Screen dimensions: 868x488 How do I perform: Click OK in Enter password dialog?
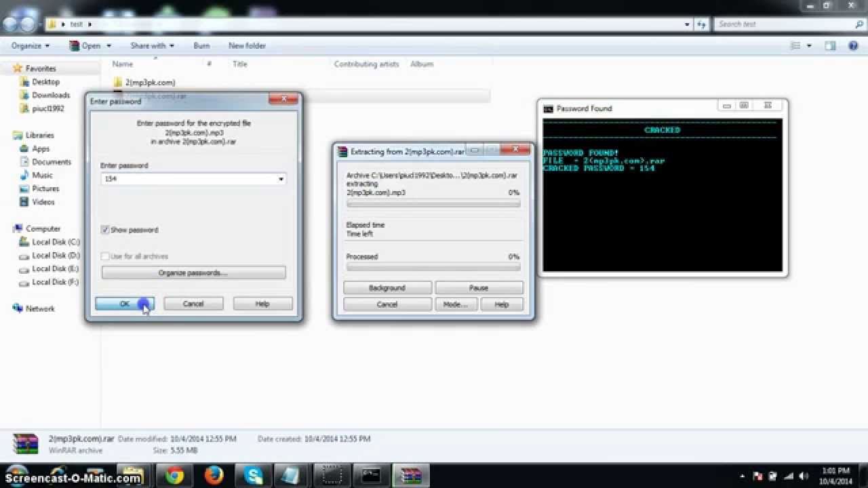coord(125,304)
